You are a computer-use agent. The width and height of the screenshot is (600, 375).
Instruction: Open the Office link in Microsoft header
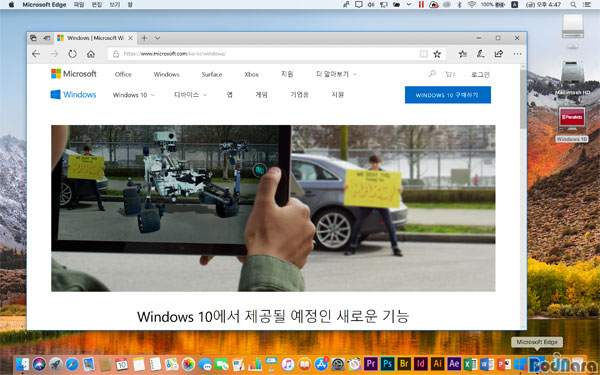tap(123, 74)
